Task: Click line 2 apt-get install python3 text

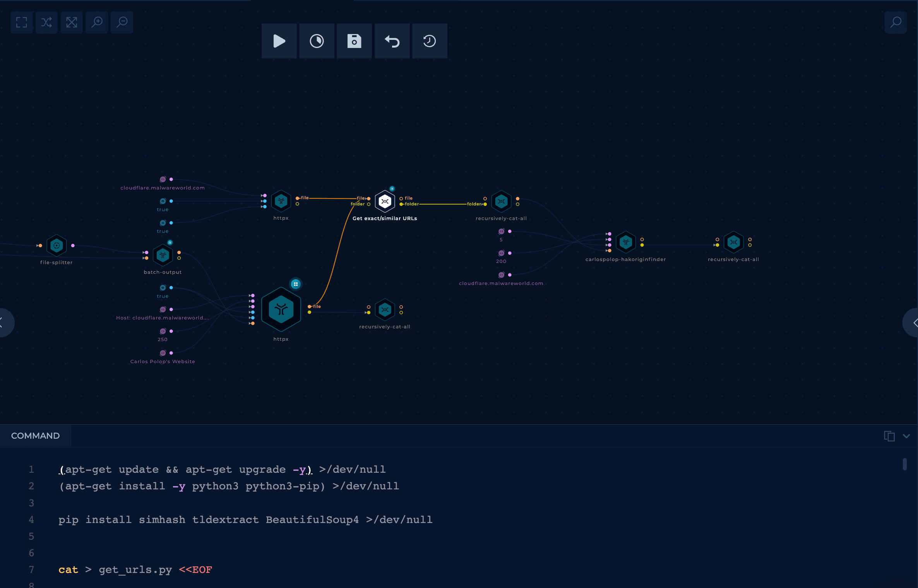Action: (229, 486)
